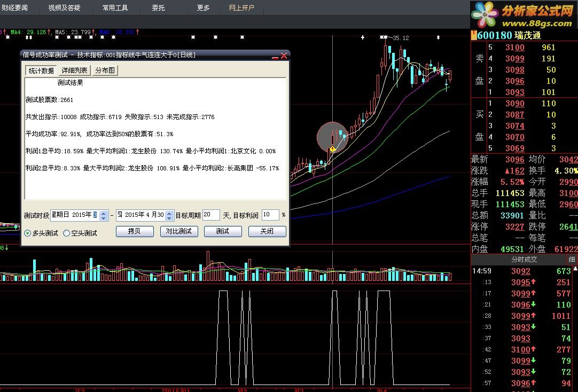The image size is (578, 392).
Task: Click sell level 3 price 3098
Action: coord(514,70)
